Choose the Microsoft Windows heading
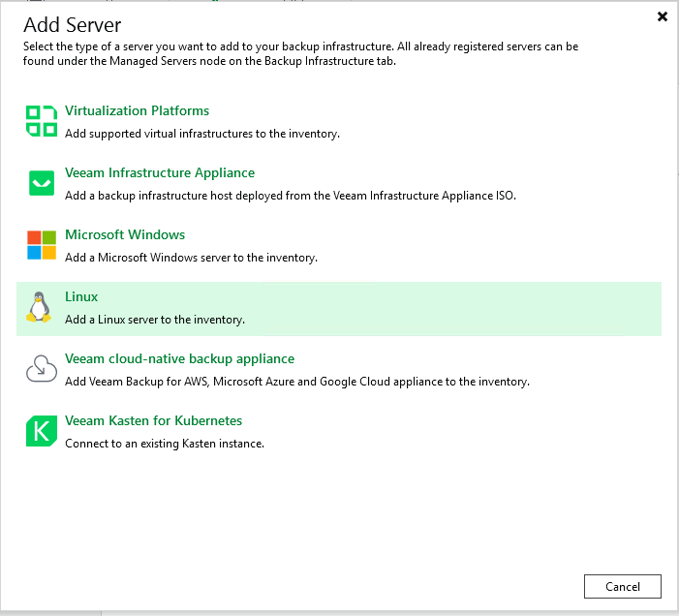Screen dimensions: 679x616 coord(125,235)
